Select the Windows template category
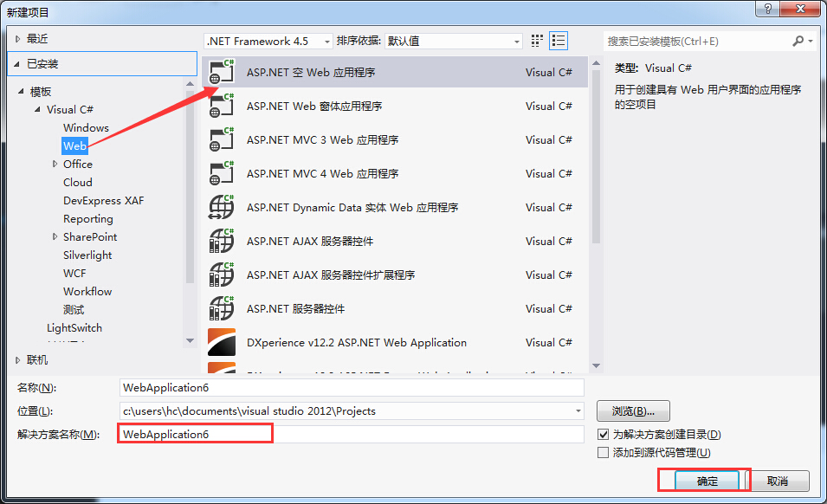 pos(86,127)
